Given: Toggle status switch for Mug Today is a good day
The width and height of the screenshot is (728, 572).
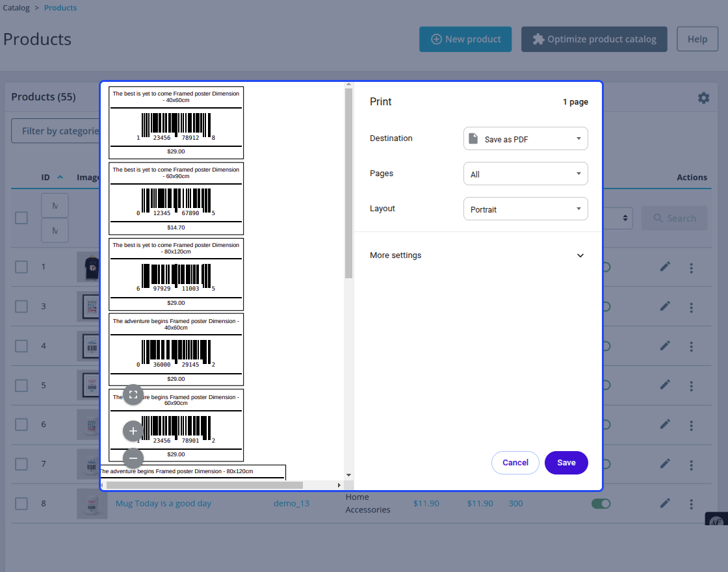Looking at the screenshot, I should pyautogui.click(x=601, y=504).
